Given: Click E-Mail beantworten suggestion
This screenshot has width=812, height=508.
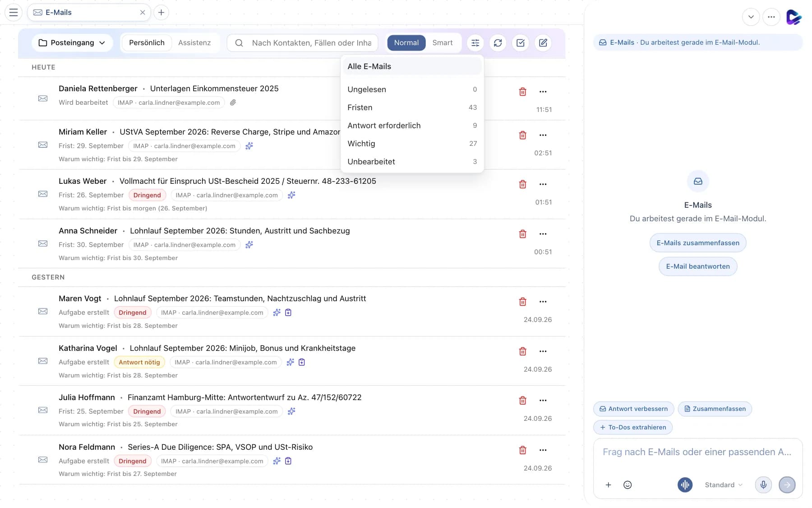Looking at the screenshot, I should click(698, 266).
